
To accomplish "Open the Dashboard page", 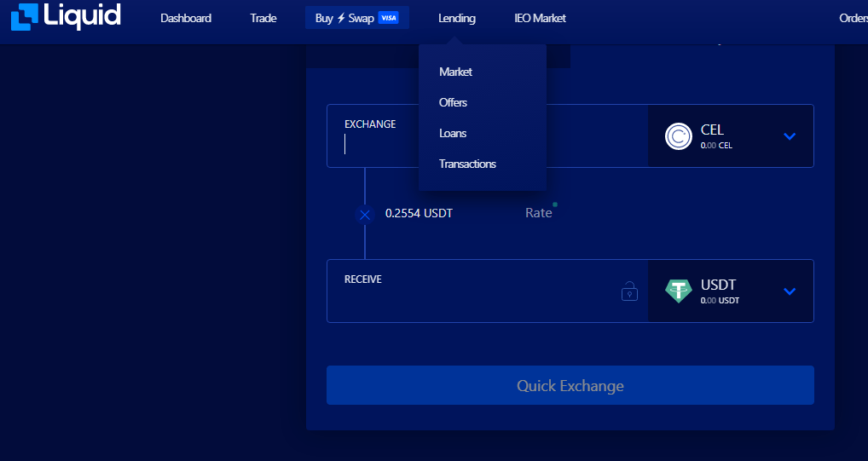I will (186, 18).
